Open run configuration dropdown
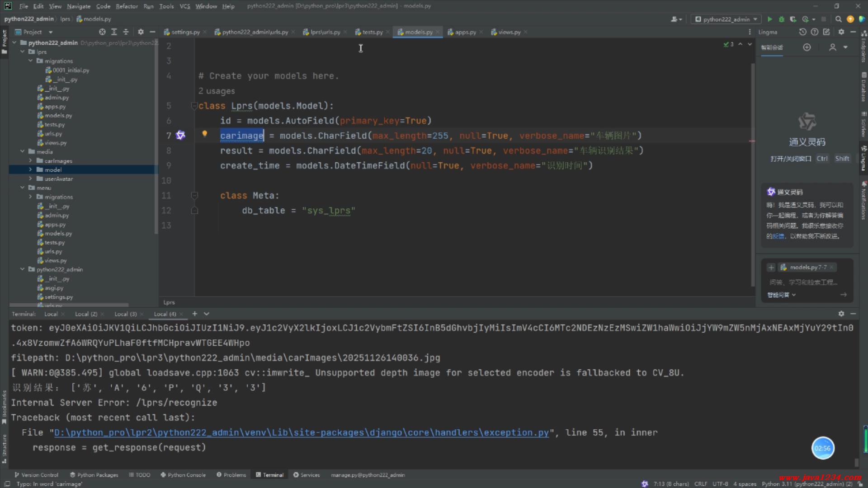Image resolution: width=868 pixels, height=488 pixels. (726, 19)
